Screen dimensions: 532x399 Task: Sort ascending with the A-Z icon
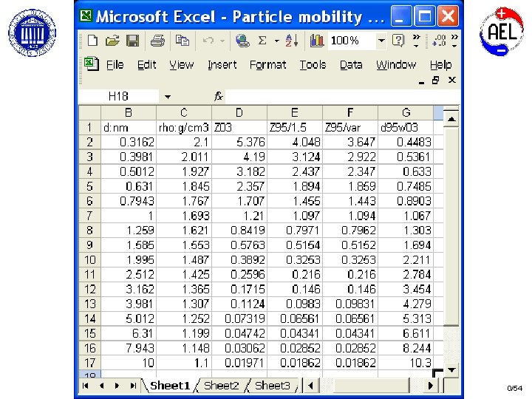click(x=291, y=41)
